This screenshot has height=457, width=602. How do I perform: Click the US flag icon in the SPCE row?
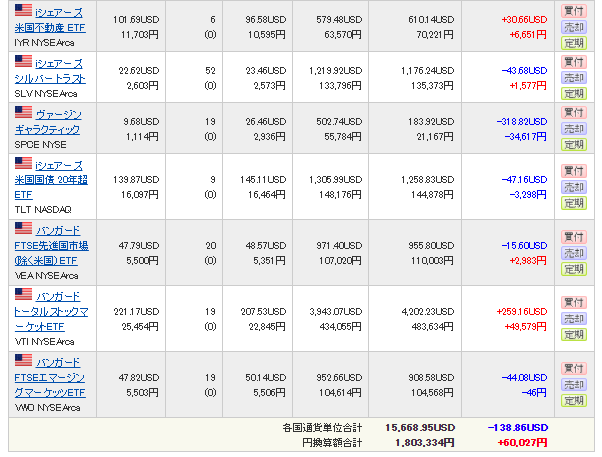click(x=23, y=112)
